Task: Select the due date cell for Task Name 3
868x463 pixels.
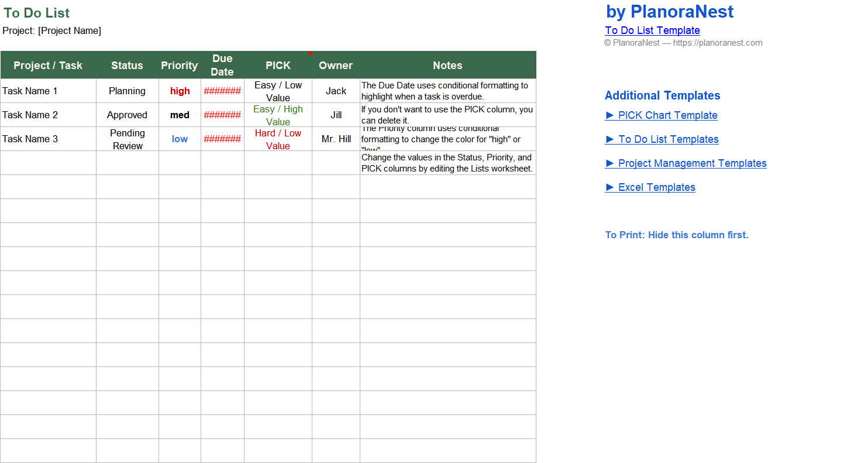Action: pos(222,139)
